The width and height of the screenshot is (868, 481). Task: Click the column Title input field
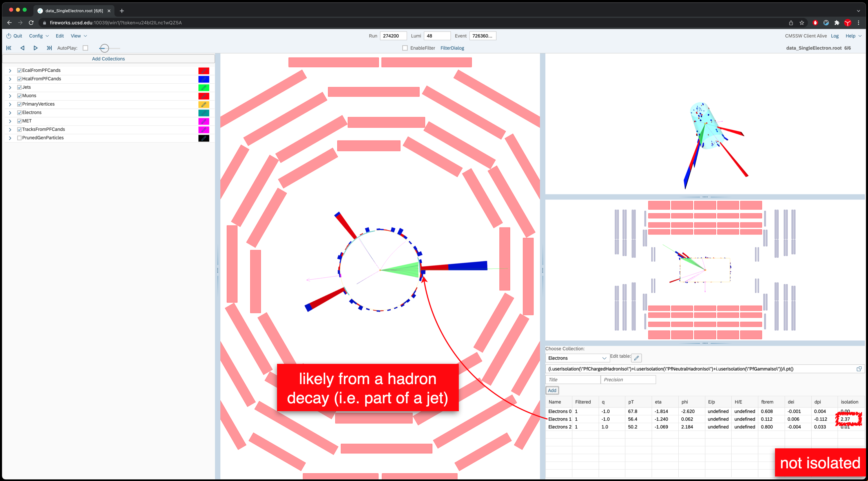[572, 379]
